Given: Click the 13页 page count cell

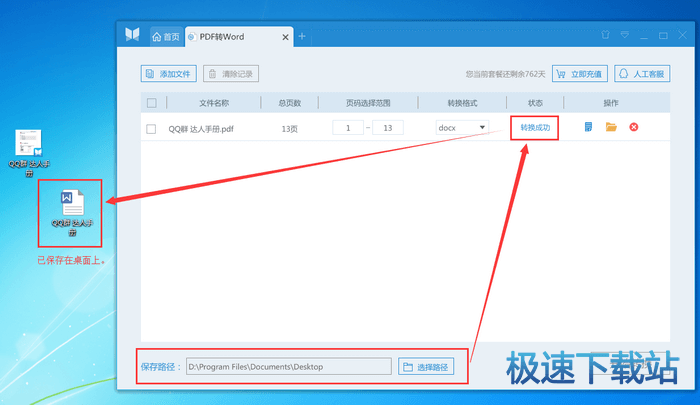Looking at the screenshot, I should pos(290,129).
